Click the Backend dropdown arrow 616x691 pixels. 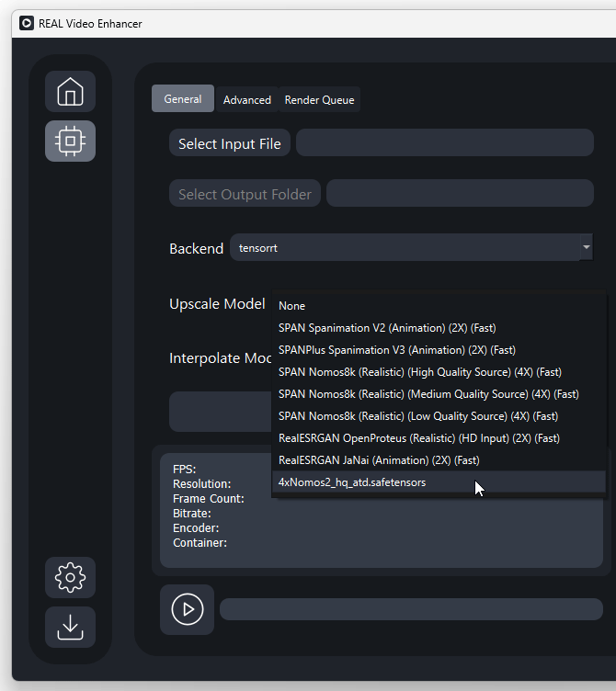click(586, 247)
